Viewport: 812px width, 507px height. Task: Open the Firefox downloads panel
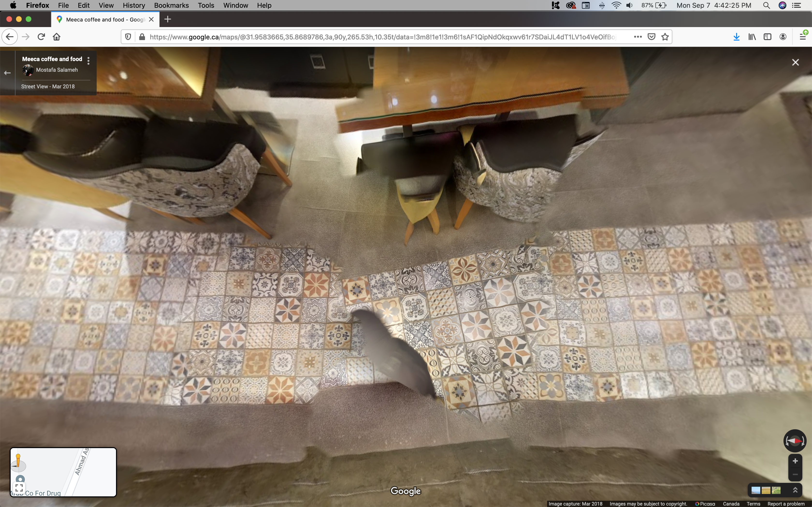(x=736, y=37)
